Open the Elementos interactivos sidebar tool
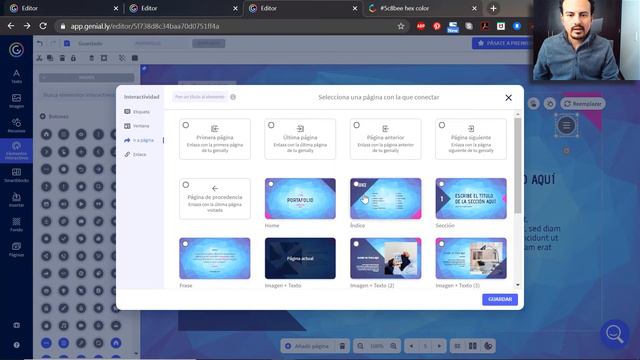 [x=16, y=150]
